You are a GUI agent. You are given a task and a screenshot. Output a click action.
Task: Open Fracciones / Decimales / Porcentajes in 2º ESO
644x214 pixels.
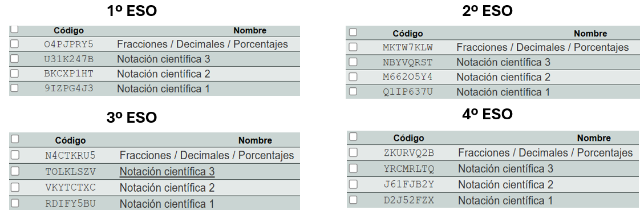[x=542, y=47]
